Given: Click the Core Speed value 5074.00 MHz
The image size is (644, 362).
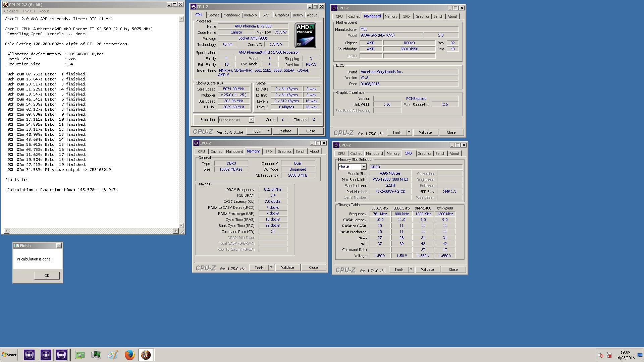Looking at the screenshot, I should tap(234, 89).
